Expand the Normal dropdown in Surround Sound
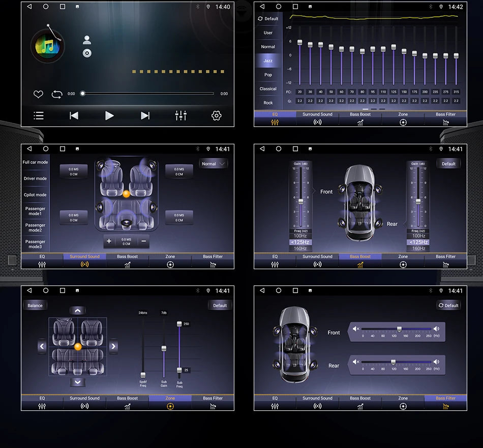Image resolution: width=483 pixels, height=448 pixels. tap(214, 164)
